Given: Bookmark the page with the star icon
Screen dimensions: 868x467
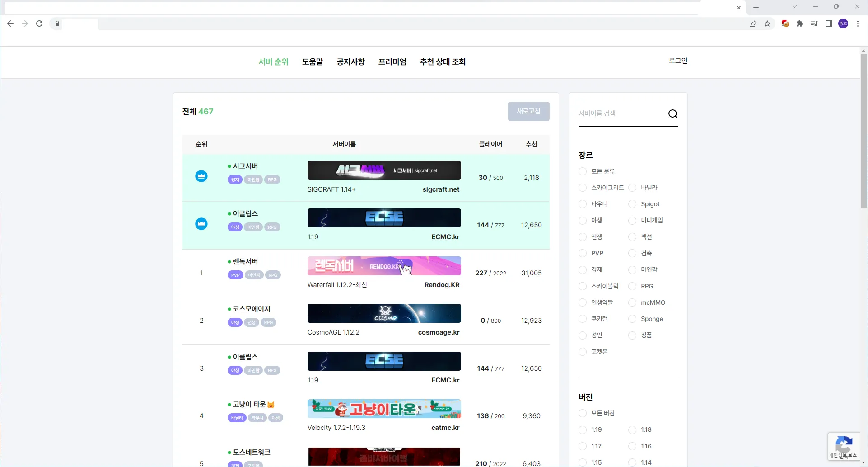Looking at the screenshot, I should pyautogui.click(x=768, y=24).
